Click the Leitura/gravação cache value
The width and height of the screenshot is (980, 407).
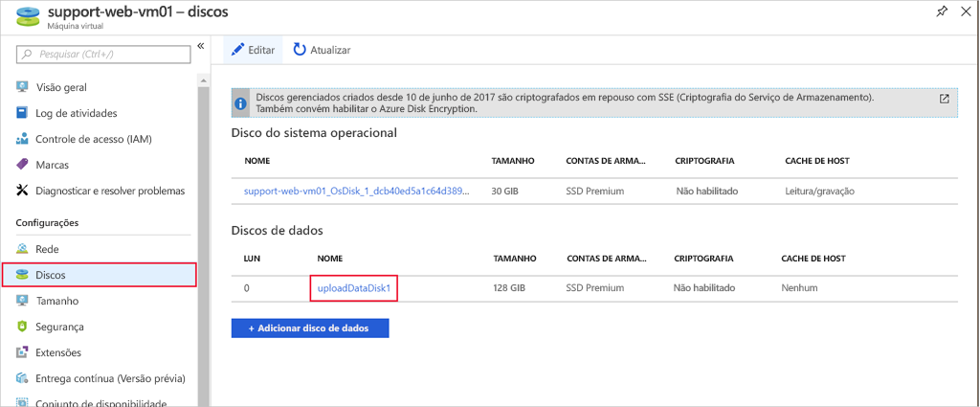[x=819, y=191]
